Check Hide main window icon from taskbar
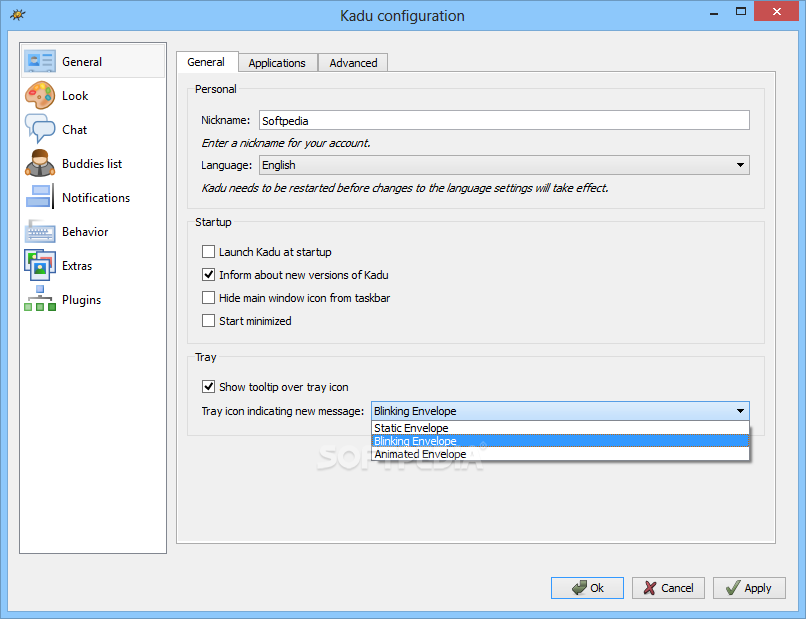The height and width of the screenshot is (619, 806). [x=208, y=298]
